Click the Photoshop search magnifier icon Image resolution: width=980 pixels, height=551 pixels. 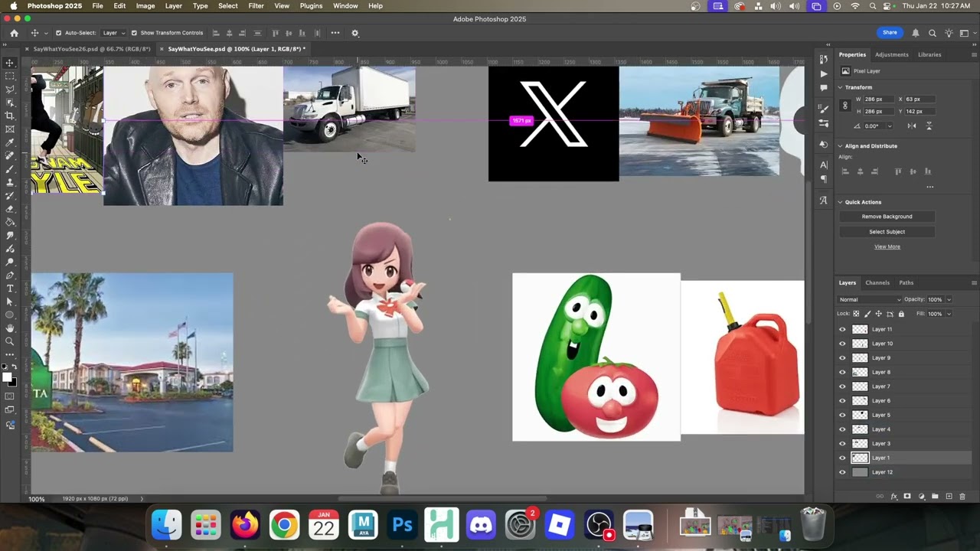point(932,33)
